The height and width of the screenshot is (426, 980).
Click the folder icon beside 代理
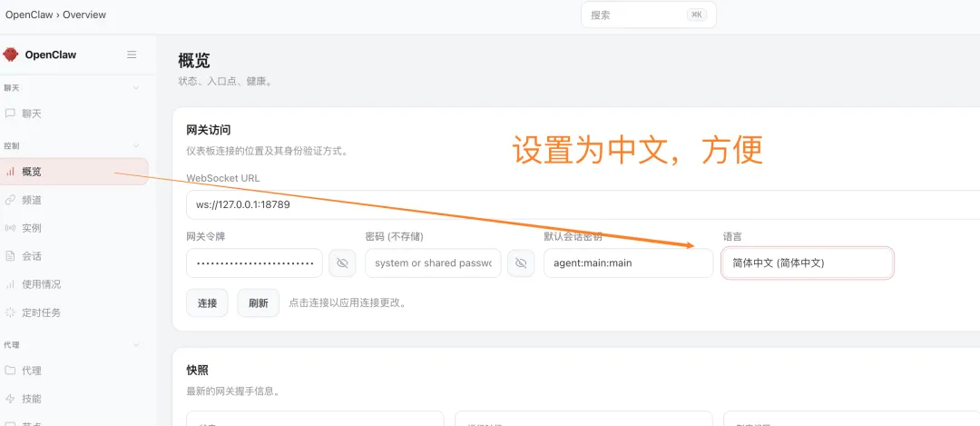[x=10, y=371]
